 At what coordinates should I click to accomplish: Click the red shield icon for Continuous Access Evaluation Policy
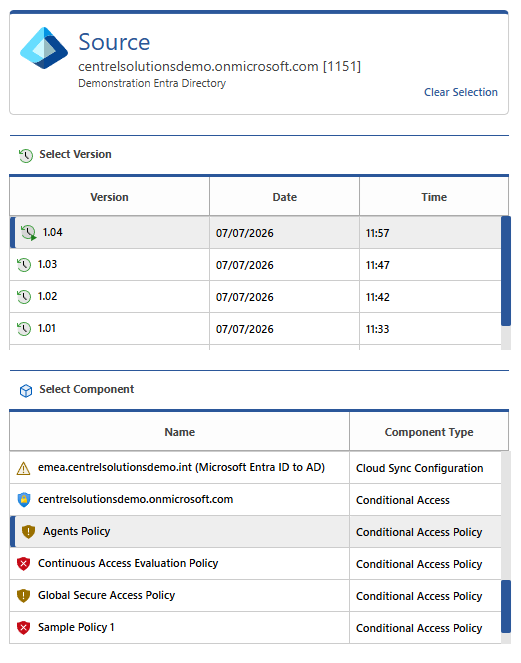[x=24, y=564]
